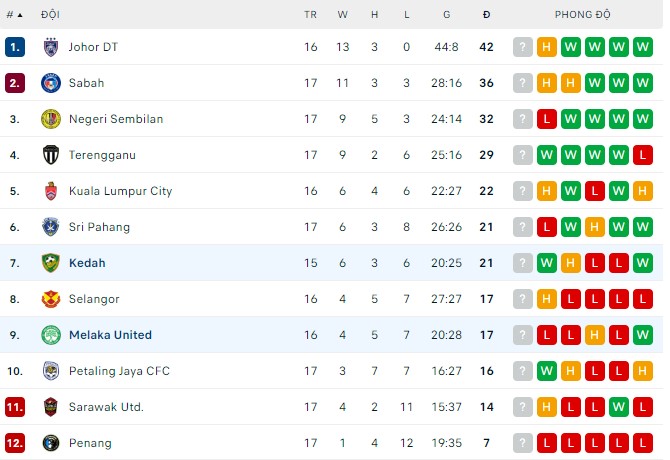Click the Terengganu club crest
670x460 pixels.
pyautogui.click(x=51, y=155)
